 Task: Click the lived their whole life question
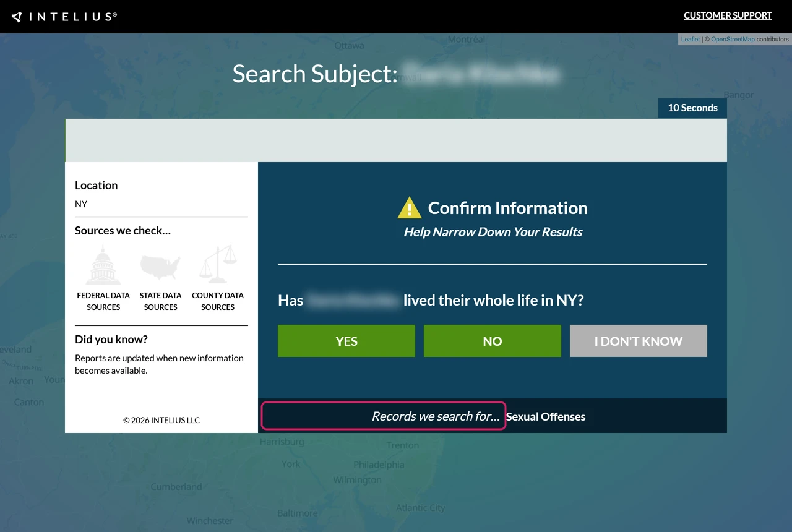pos(431,301)
